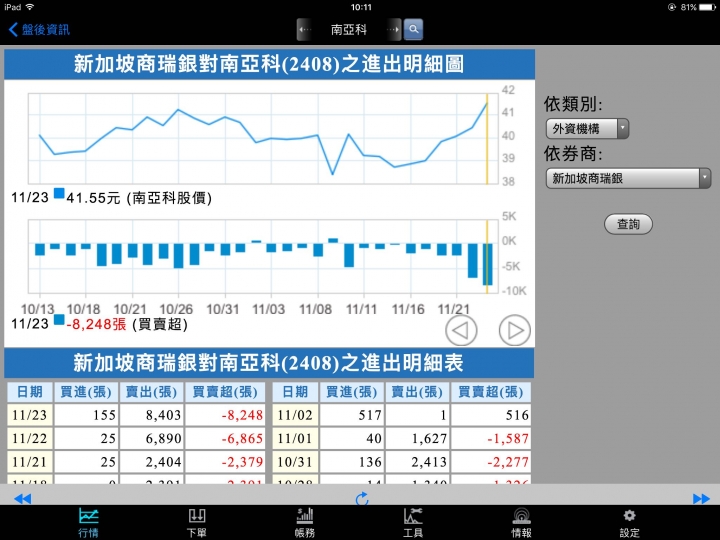
Task: Click the 8,403 sell volume cell
Action: tap(152, 415)
